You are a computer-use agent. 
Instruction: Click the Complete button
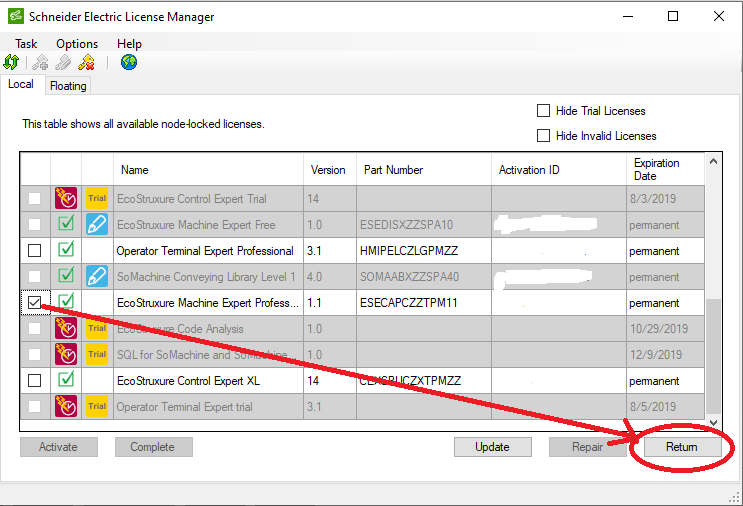[154, 447]
